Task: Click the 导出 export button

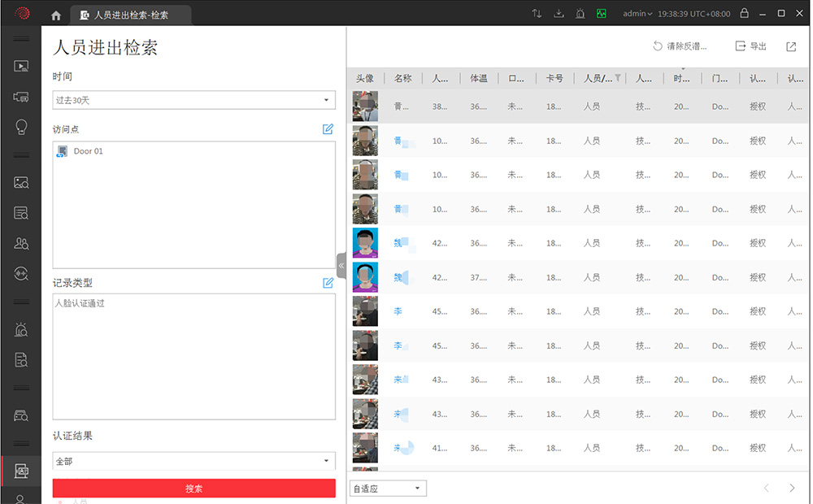Action: 750,46
